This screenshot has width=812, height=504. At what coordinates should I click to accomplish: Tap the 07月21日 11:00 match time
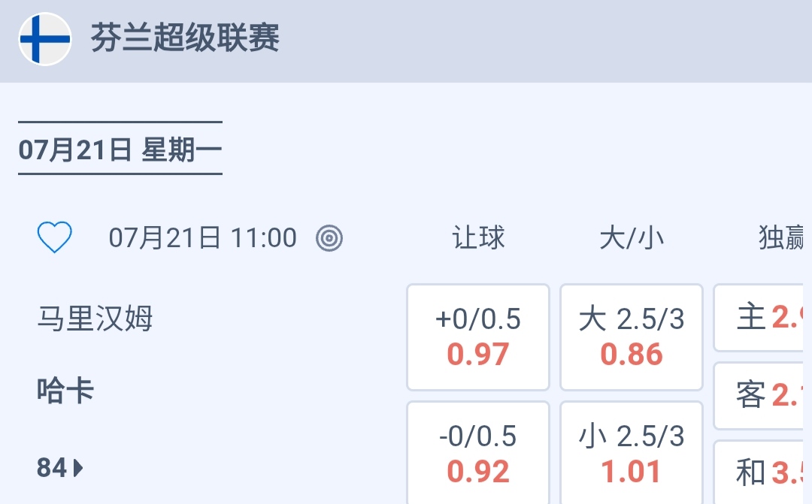[203, 238]
